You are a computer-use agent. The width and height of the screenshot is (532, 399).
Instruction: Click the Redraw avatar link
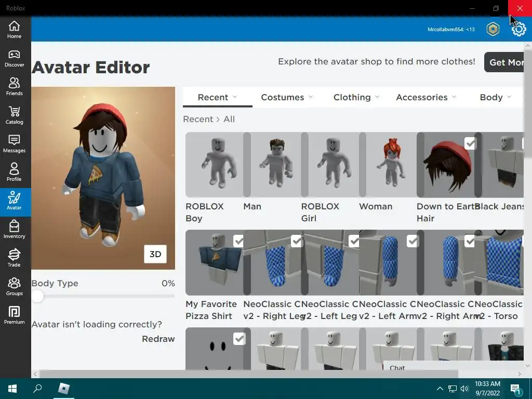(158, 339)
